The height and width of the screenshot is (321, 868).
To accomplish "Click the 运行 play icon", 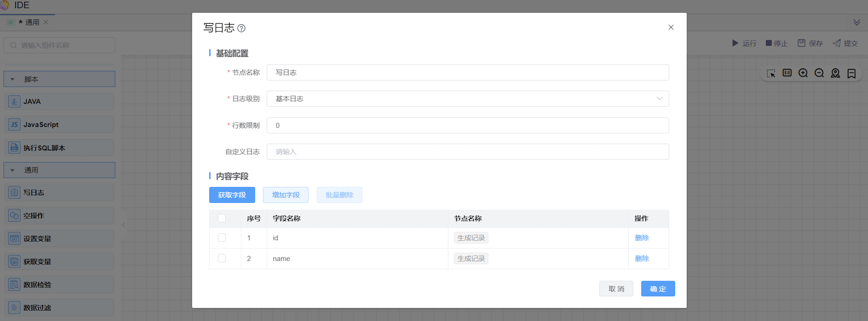I will click(735, 43).
